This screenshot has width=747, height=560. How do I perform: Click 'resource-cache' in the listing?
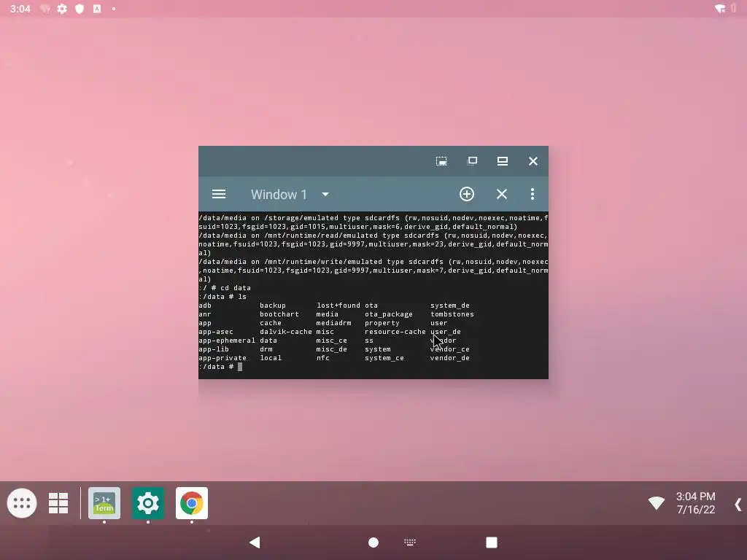click(395, 332)
